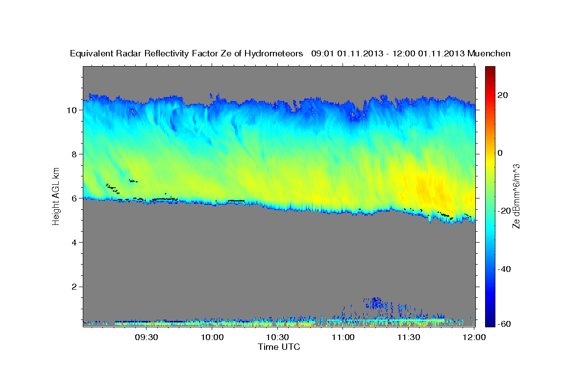Click the 'Ze dBmm^6/m^3' colorbar label
Image resolution: width=588 pixels, height=392 pixels.
(x=516, y=196)
